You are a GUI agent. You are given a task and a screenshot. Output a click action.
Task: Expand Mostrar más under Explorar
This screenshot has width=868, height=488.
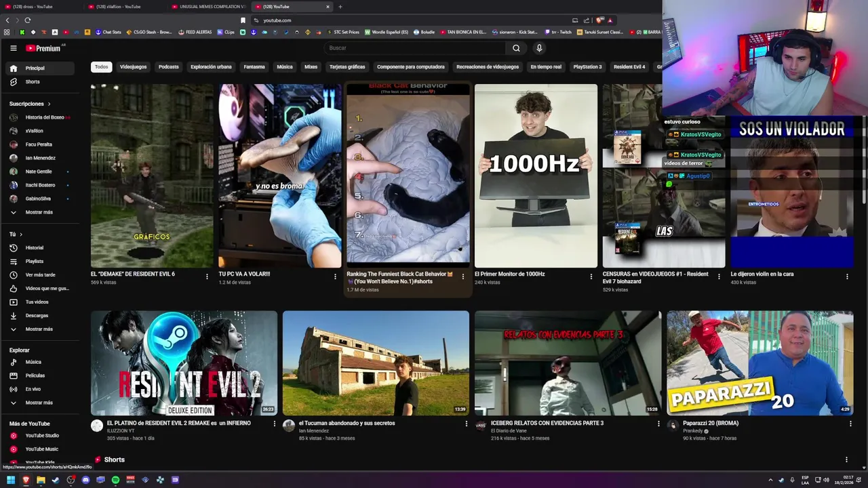[39, 403]
